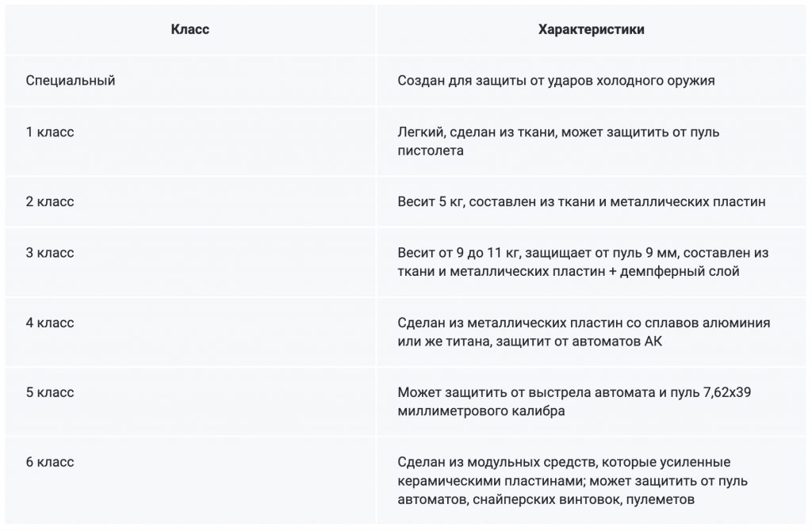Select the 1 класс cell

pos(190,141)
